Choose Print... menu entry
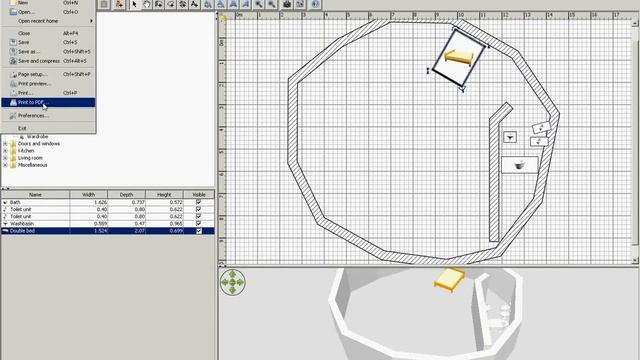The image size is (640, 360). [x=48, y=93]
